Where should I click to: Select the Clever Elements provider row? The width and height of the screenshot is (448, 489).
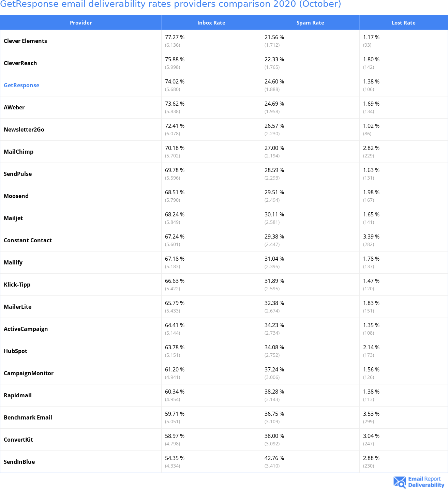[25, 41]
